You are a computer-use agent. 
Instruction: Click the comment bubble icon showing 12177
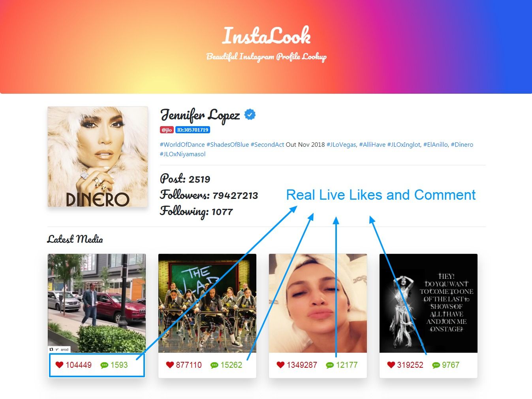(330, 365)
